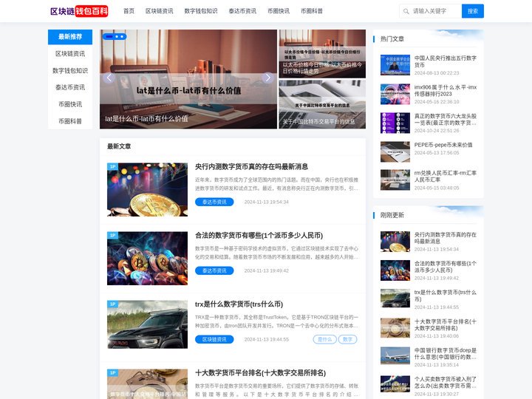
Task: Click airplane thumbnail in 刚刚更新 list
Action: [x=395, y=355]
